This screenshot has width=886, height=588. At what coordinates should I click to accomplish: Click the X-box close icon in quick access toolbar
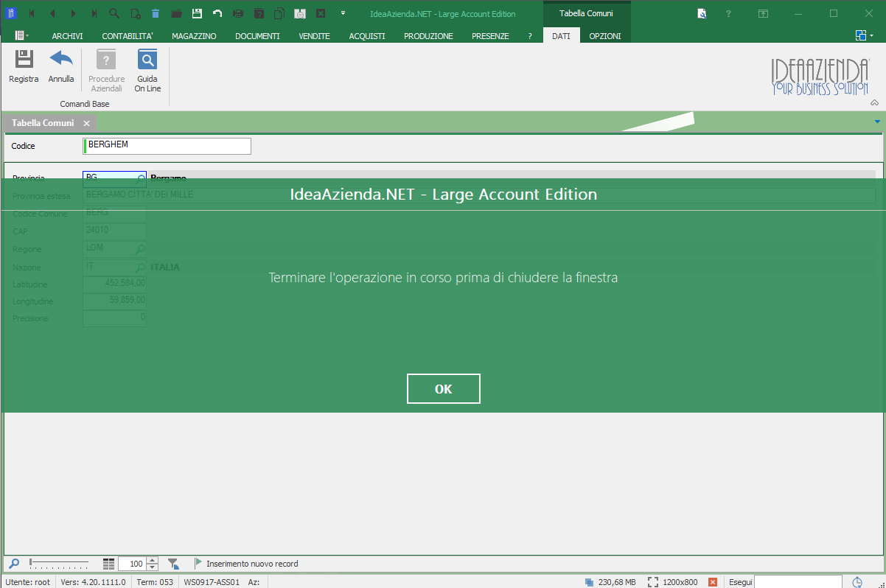321,13
